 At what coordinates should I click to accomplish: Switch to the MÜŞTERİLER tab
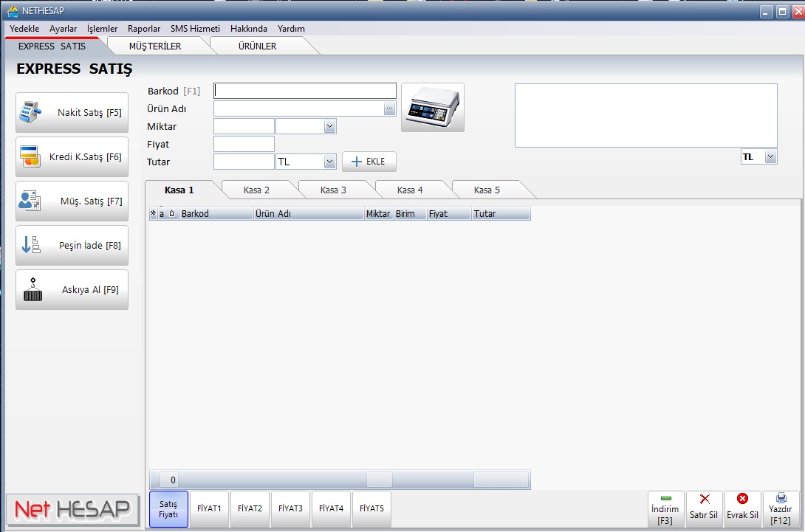click(155, 46)
